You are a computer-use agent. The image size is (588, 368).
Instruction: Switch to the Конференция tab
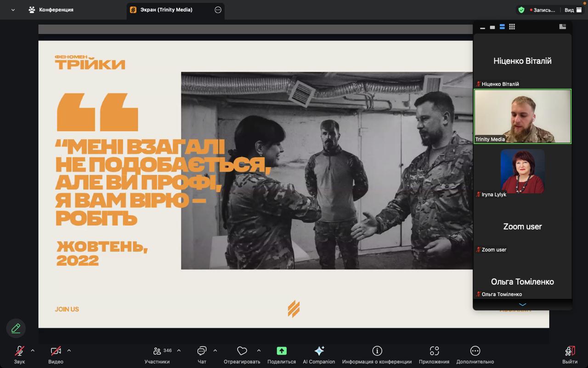pos(51,10)
